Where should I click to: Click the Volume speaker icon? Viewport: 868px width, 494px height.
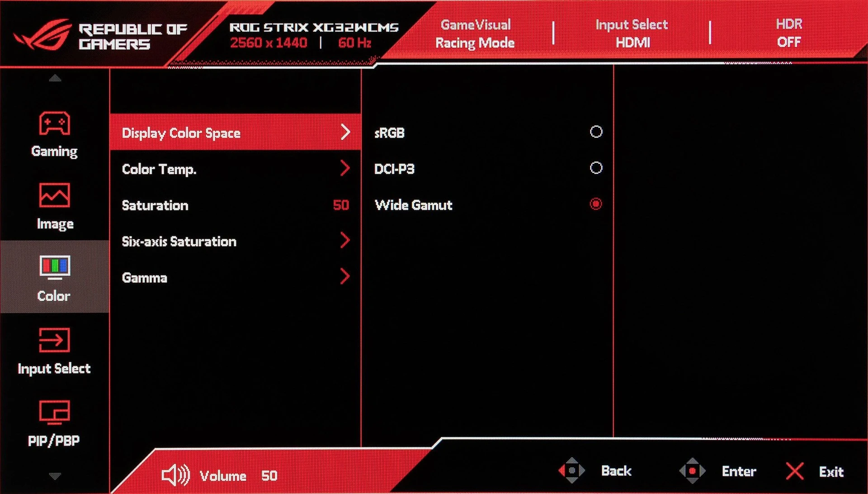tap(176, 475)
